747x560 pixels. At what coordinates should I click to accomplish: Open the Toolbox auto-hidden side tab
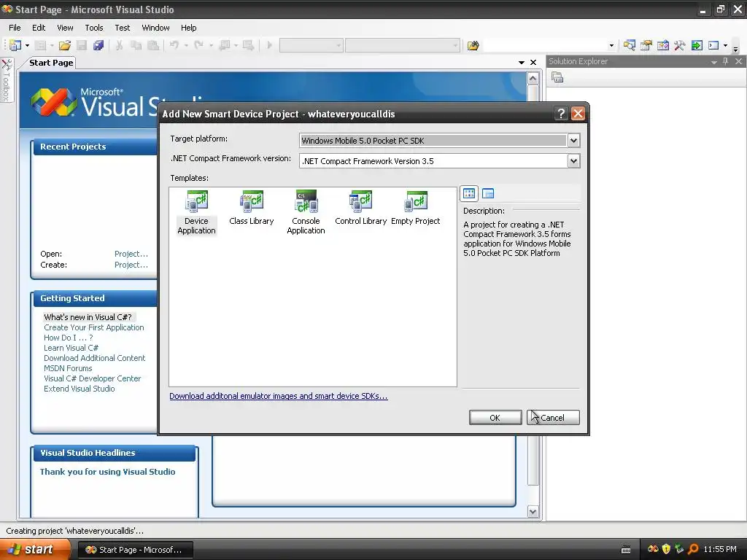pos(6,79)
